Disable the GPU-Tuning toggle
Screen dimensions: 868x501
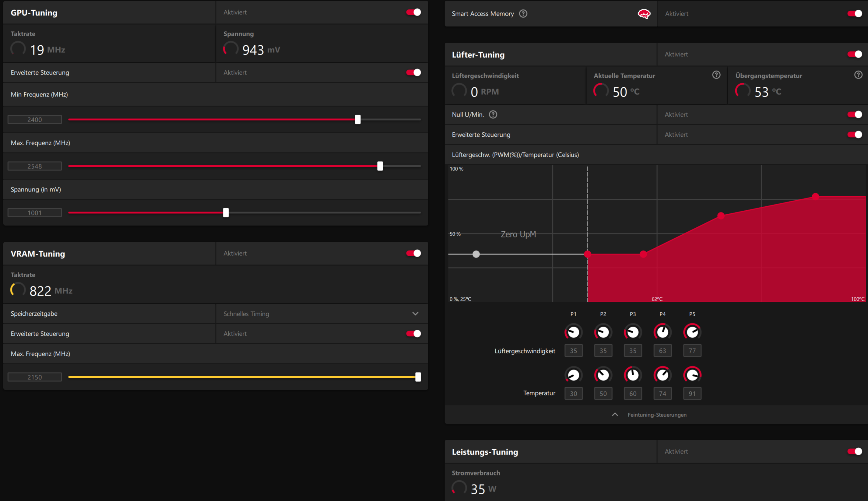[413, 12]
